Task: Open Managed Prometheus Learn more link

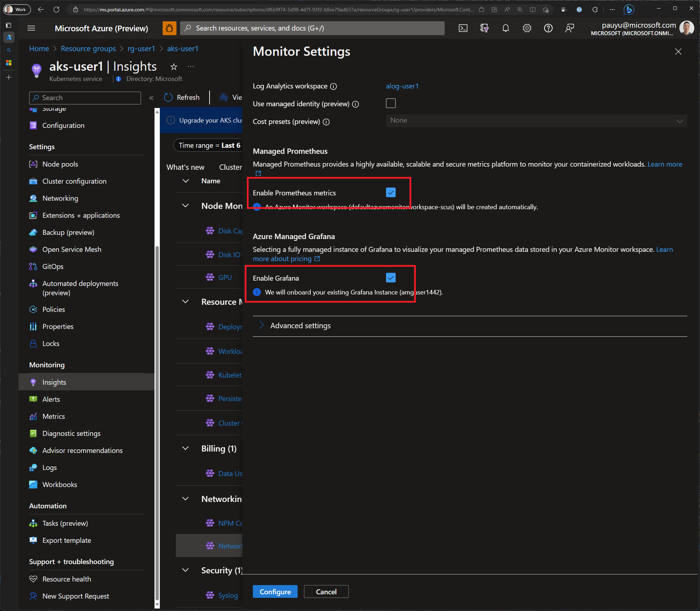Action: click(664, 164)
